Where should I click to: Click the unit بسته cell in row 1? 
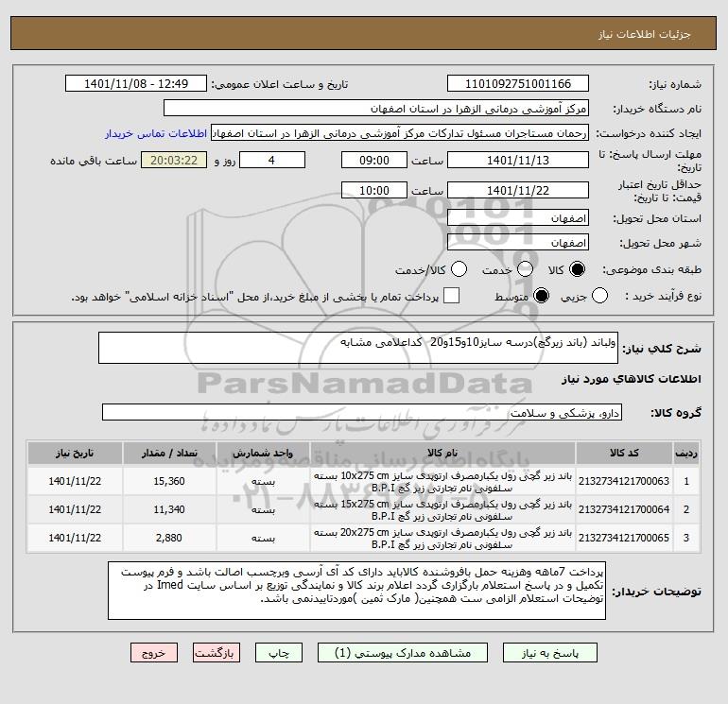coord(263,482)
